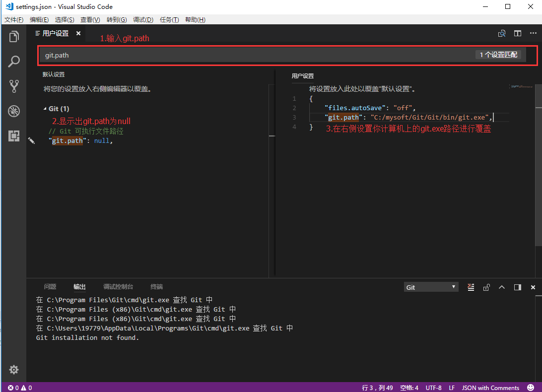
Task: Click the right editor vertical scrollbar
Action: 539,165
